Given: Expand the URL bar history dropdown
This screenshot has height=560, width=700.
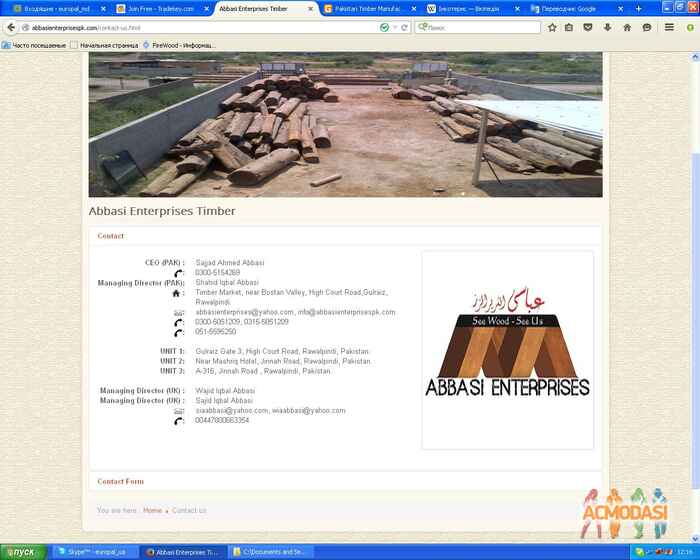Looking at the screenshot, I should pyautogui.click(x=395, y=27).
